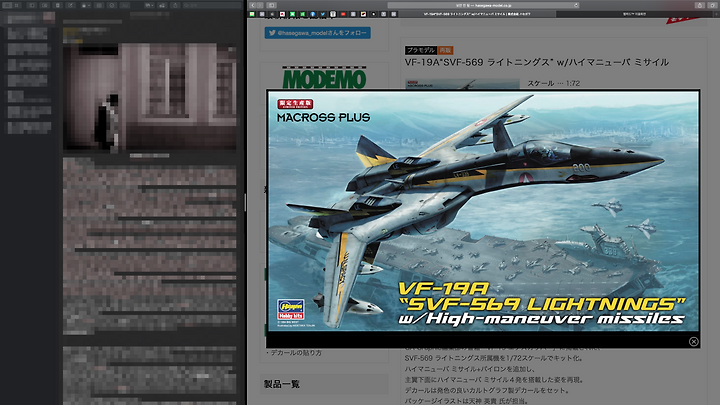
Task: Switch Notes to gallery view
Action: pyautogui.click(x=17, y=5)
